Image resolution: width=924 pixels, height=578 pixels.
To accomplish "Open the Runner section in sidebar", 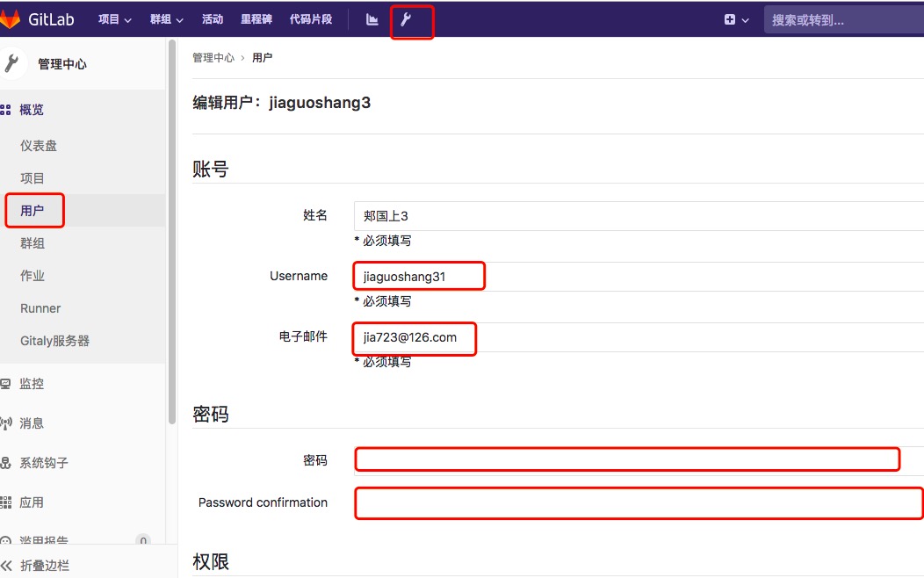I will 40,308.
